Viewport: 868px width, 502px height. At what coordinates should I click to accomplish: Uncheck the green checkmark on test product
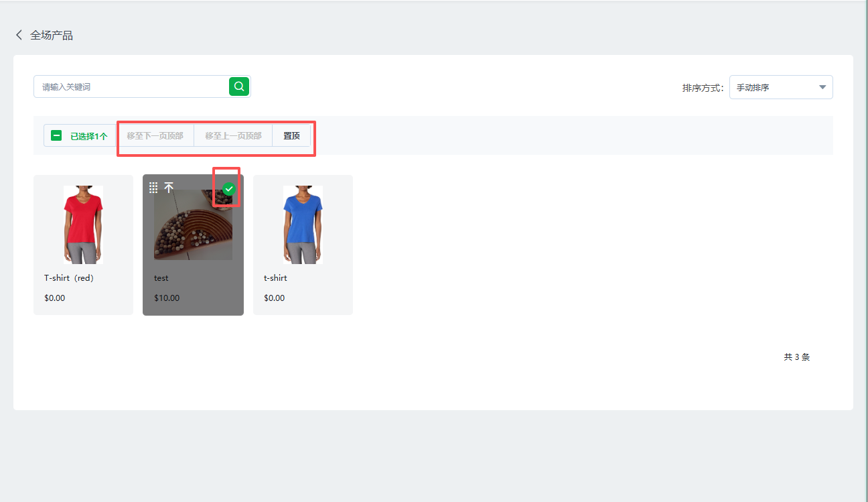[x=229, y=189]
